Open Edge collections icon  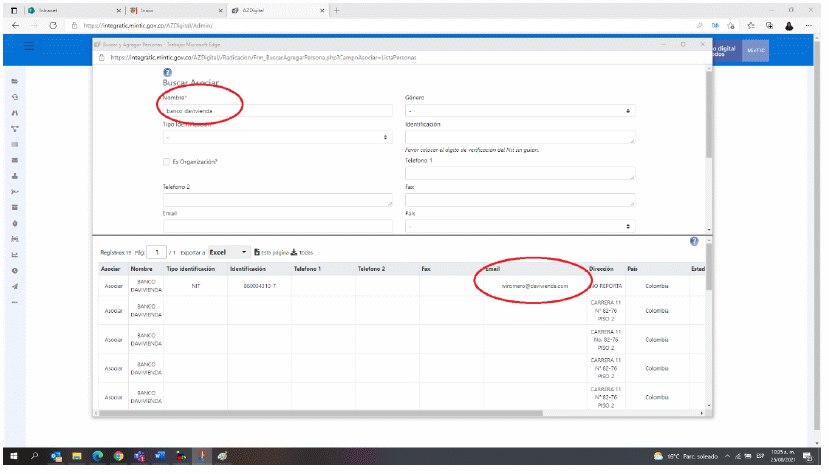click(x=769, y=25)
